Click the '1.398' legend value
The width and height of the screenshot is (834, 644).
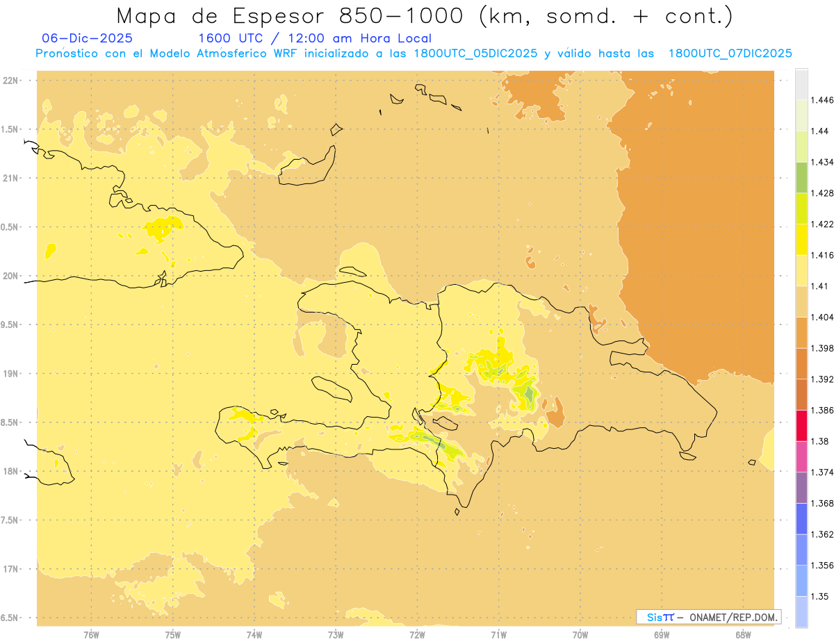(x=822, y=348)
